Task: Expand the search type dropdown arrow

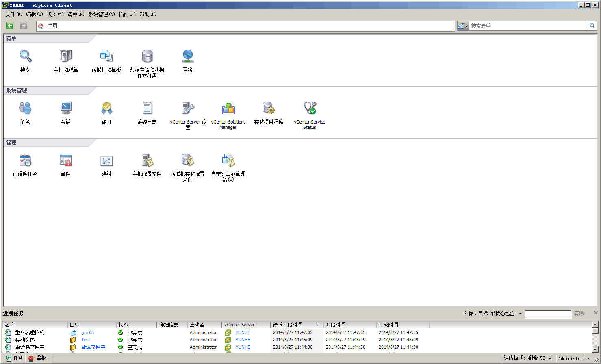Action: 467,26
